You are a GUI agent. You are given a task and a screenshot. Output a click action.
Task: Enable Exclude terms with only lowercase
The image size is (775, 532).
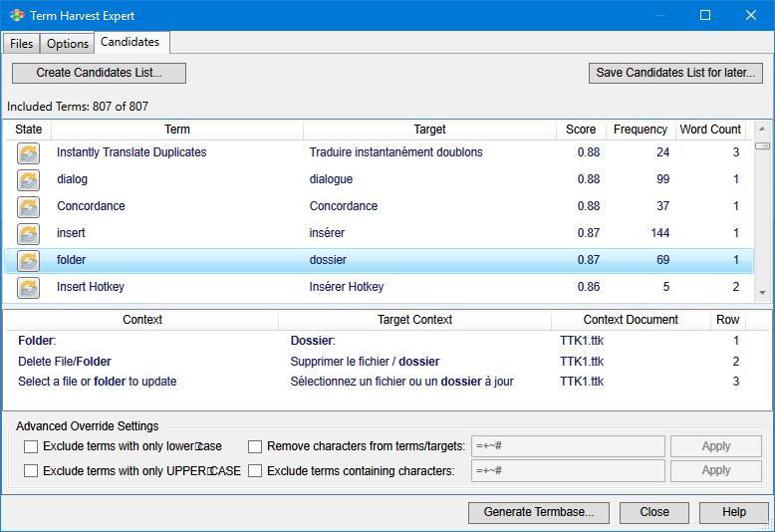point(31,446)
